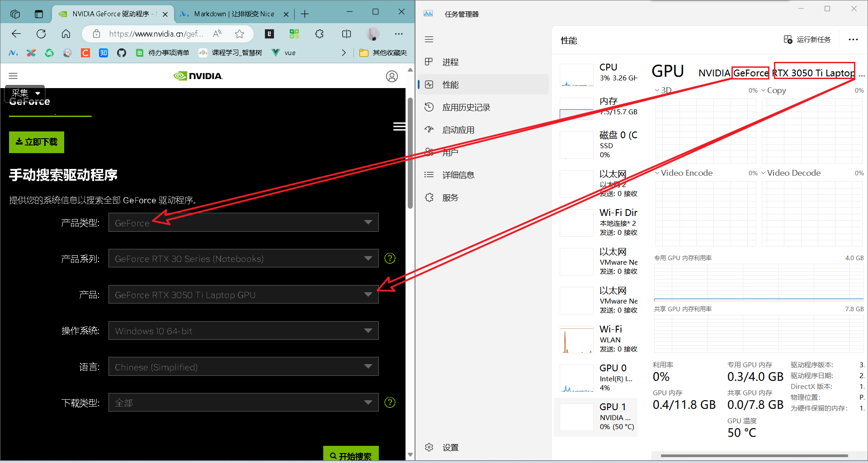Open 应用历史记录 in Task Manager
The image size is (868, 463).
point(483,107)
